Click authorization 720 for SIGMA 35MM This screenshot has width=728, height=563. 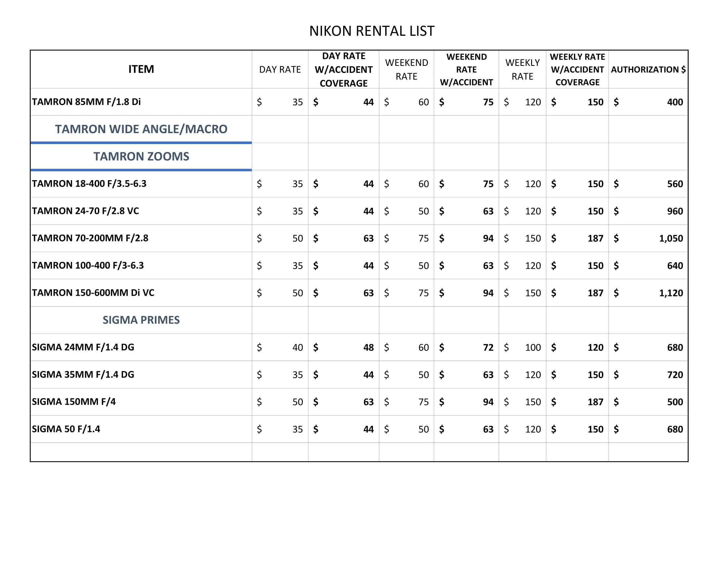click(675, 375)
